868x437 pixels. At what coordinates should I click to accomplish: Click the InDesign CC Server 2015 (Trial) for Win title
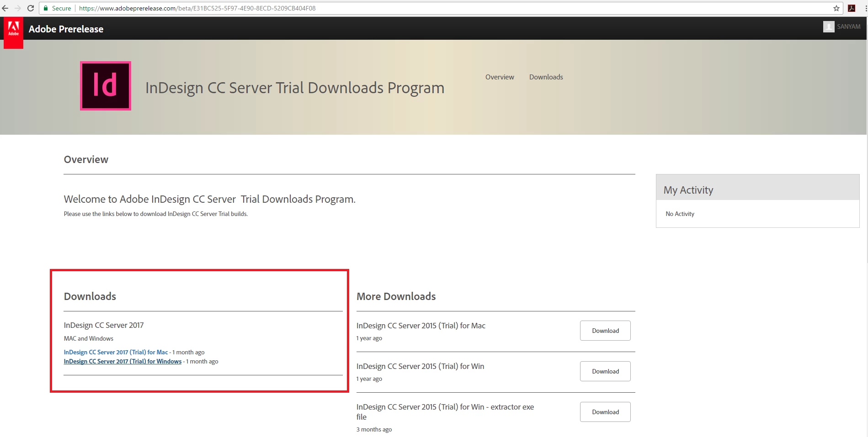[420, 366]
